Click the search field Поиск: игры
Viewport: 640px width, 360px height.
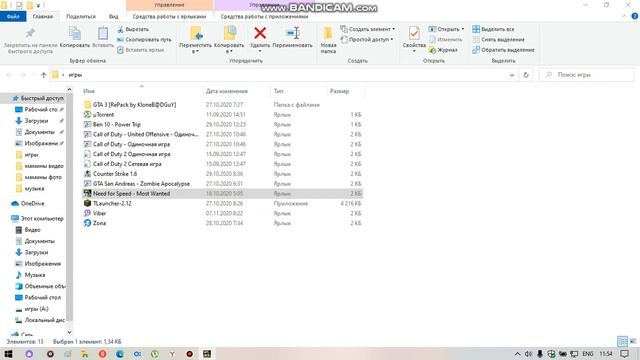[x=587, y=75]
